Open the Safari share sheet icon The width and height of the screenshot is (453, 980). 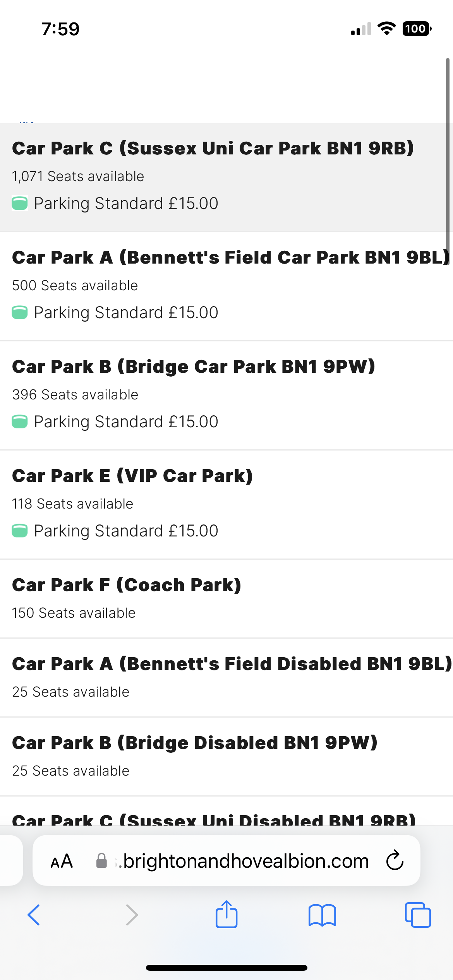coord(226,914)
